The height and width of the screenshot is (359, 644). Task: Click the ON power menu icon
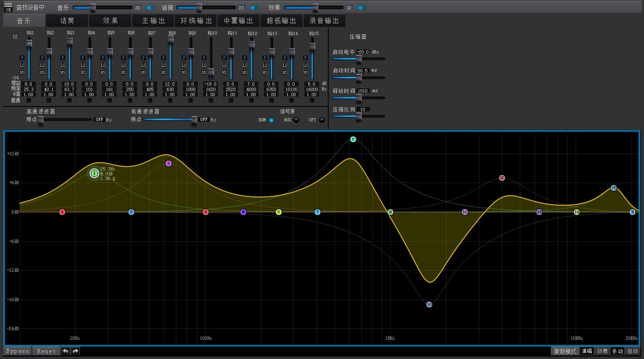[x=8, y=7]
